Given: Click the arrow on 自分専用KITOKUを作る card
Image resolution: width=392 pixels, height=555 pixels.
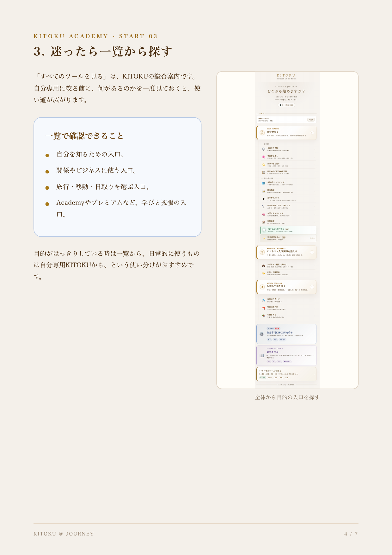Looking at the screenshot, I should [x=314, y=334].
